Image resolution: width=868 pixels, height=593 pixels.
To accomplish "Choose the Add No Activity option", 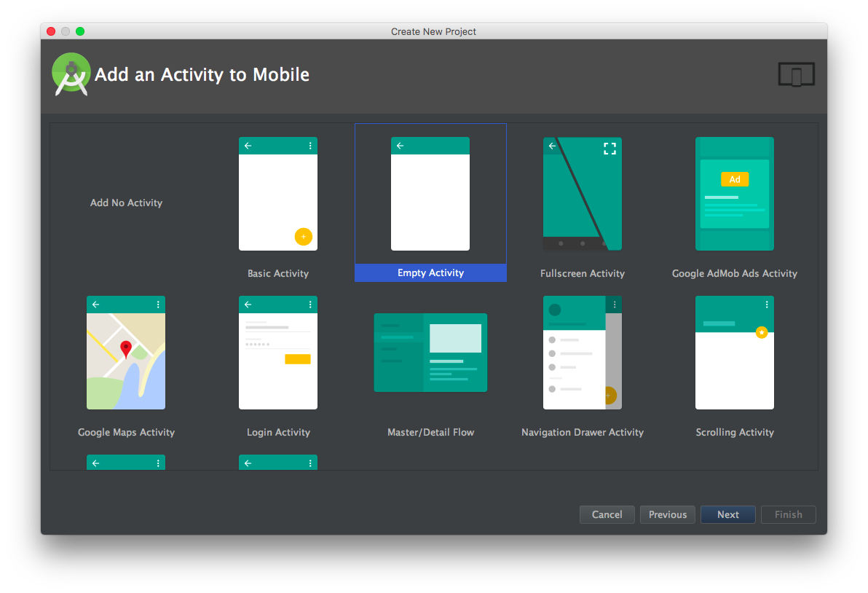I will pyautogui.click(x=126, y=203).
